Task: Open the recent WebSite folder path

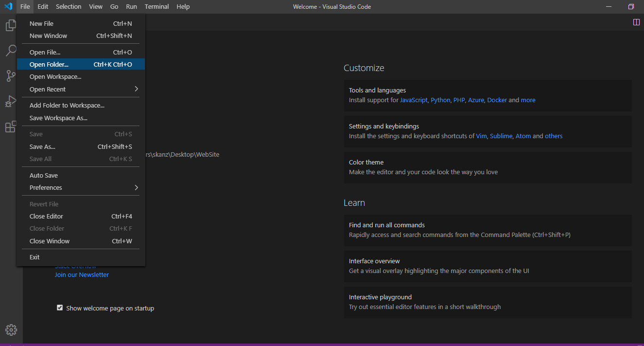Action: tap(182, 154)
